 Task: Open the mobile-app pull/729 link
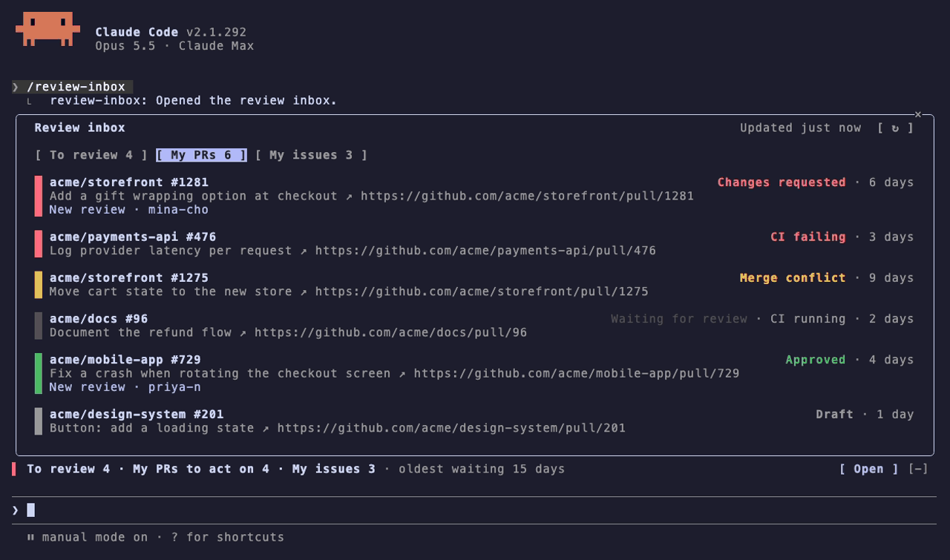point(577,373)
